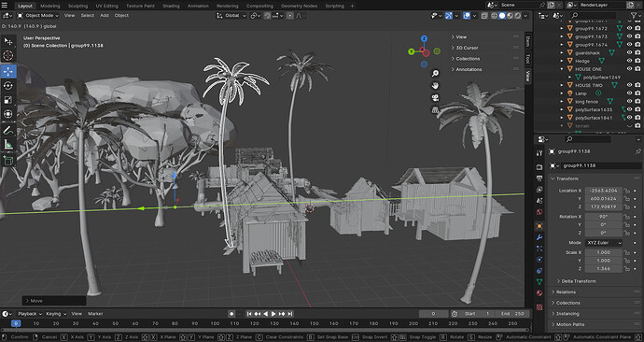The height and width of the screenshot is (342, 644).
Task: Open the outliner filter funnel
Action: pyautogui.click(x=634, y=16)
